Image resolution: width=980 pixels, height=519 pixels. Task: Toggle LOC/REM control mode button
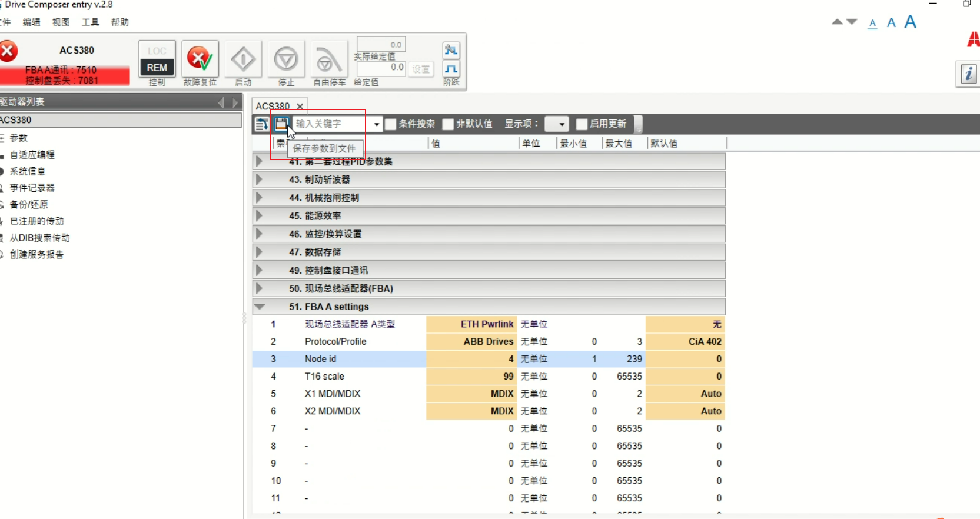pyautogui.click(x=157, y=59)
